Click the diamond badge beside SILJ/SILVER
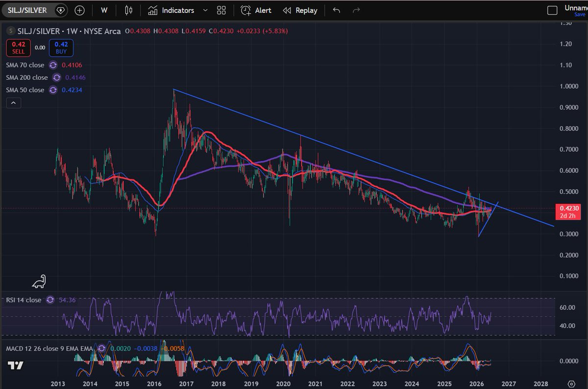Image resolution: width=588 pixels, height=389 pixels. tap(60, 10)
